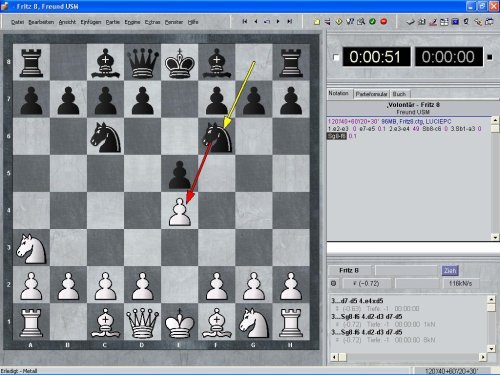
Task: Click engine pane scroll up arrow
Action: pos(491,299)
